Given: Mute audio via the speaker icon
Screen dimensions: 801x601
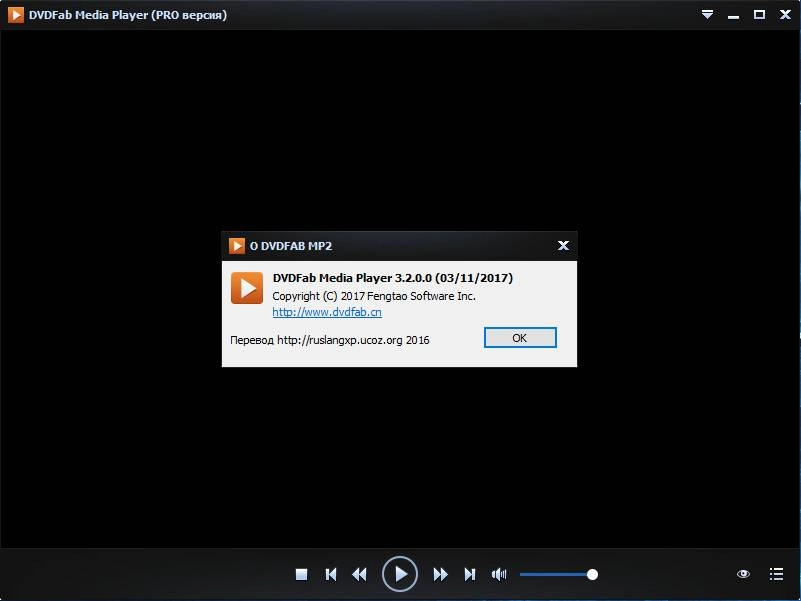Looking at the screenshot, I should pyautogui.click(x=499, y=574).
